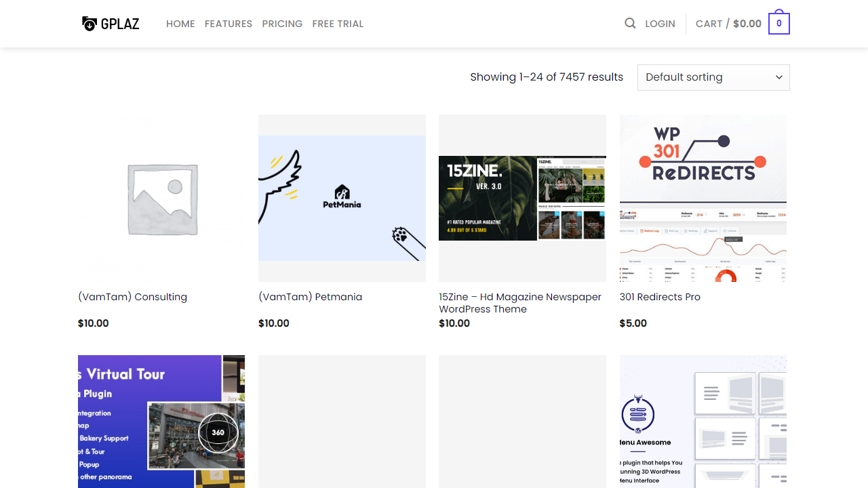Open the Virtual Tour plugin image

pyautogui.click(x=161, y=422)
